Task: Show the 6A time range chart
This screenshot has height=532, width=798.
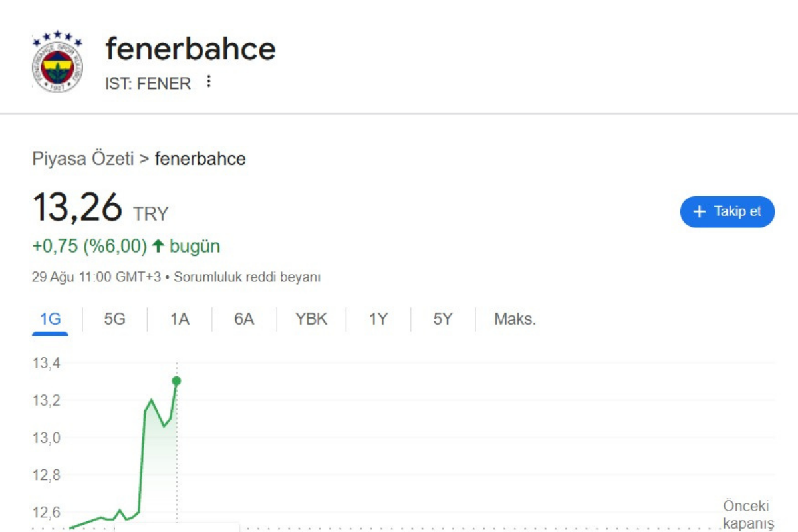Action: (244, 319)
